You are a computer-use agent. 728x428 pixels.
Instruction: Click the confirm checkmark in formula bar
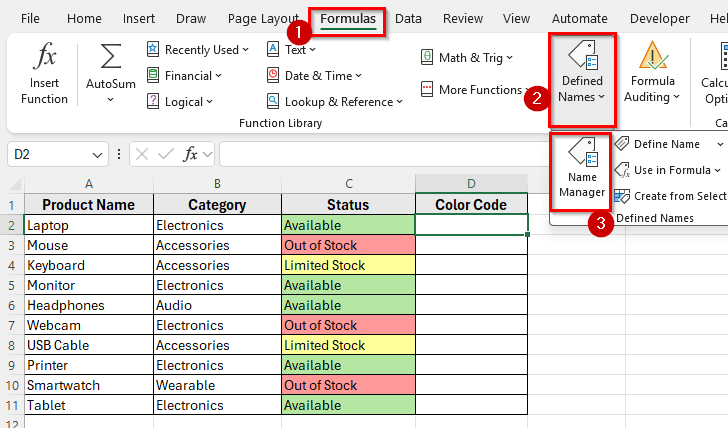[166, 154]
